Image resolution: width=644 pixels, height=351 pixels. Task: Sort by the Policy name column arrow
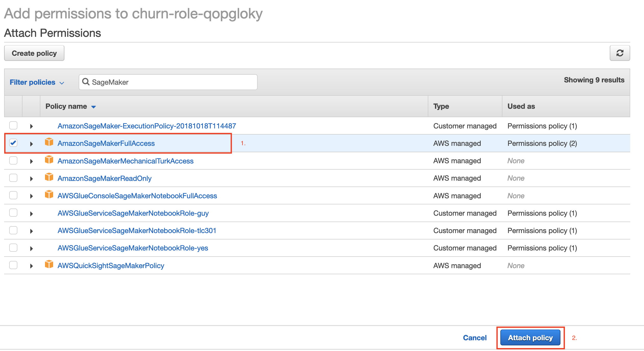[x=94, y=107]
